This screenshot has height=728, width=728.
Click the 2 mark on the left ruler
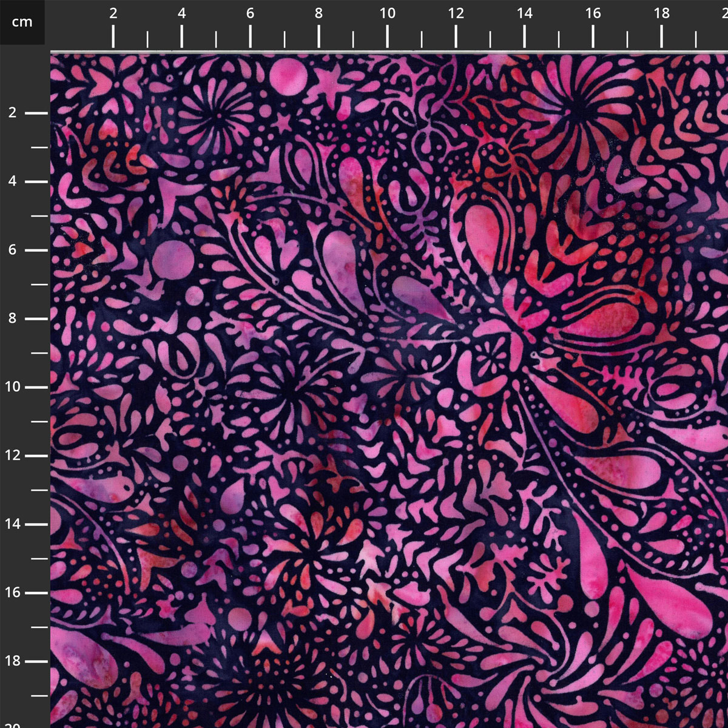pos(13,113)
